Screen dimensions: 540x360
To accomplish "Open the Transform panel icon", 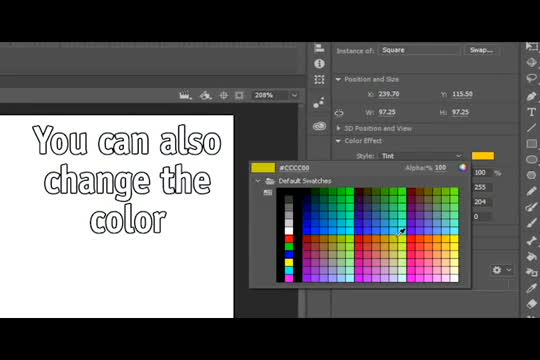I will tap(319, 80).
